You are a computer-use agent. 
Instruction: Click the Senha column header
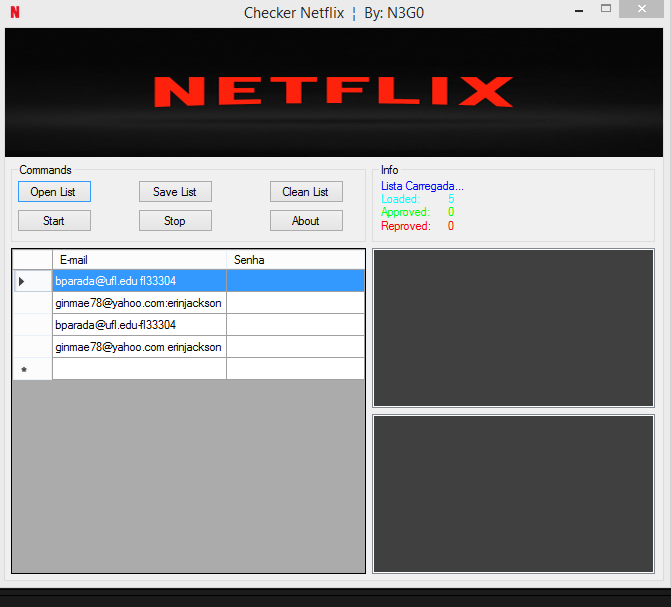[x=295, y=259]
